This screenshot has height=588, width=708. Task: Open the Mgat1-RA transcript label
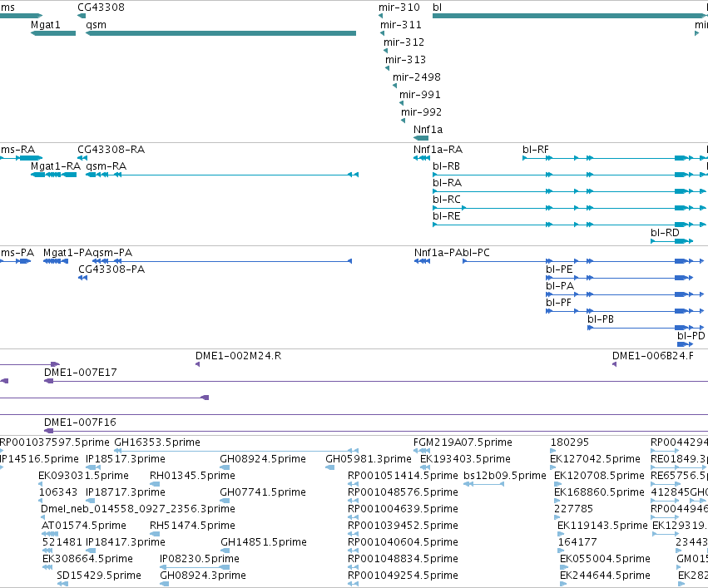click(x=56, y=166)
